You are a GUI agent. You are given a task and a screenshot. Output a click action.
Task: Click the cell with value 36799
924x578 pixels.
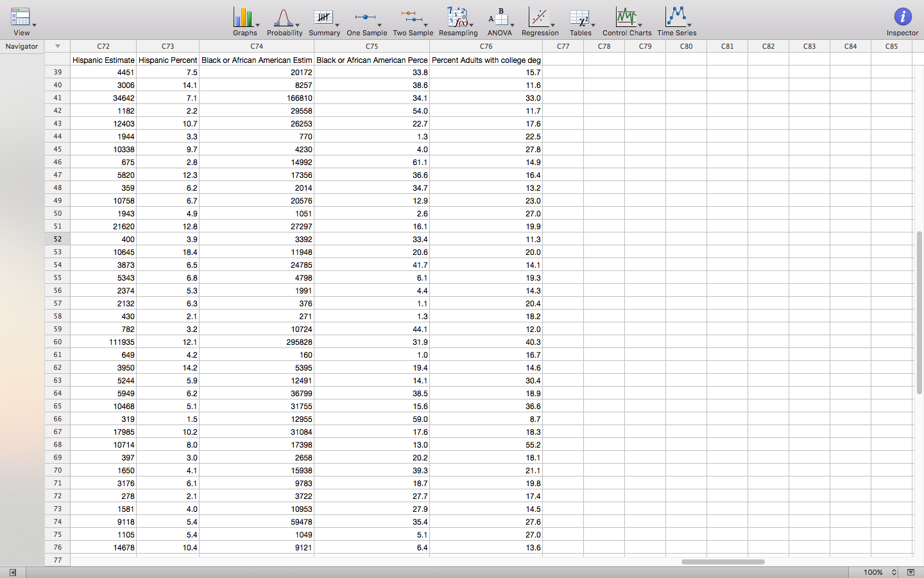pos(257,393)
